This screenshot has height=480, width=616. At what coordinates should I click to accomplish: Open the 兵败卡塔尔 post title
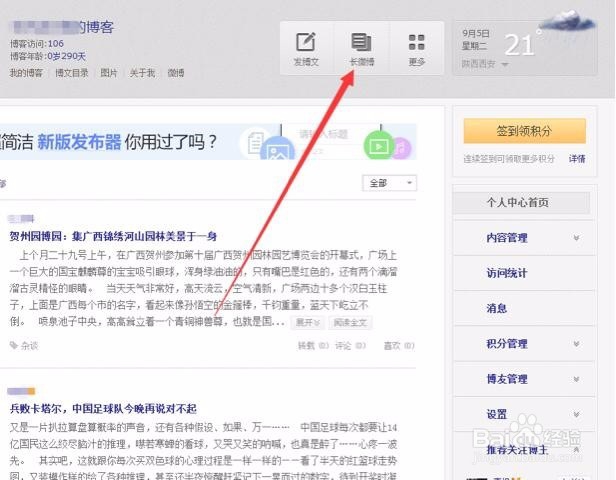pos(103,409)
